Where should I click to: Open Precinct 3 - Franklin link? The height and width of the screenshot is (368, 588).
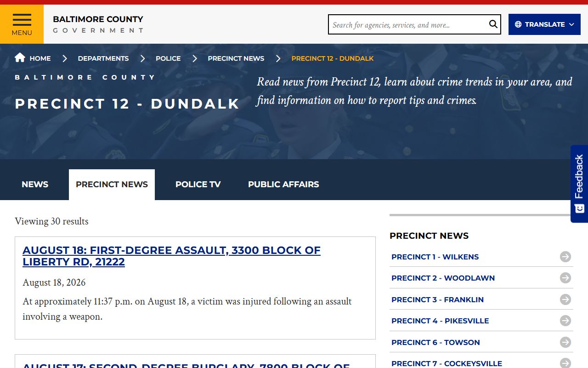coord(437,299)
